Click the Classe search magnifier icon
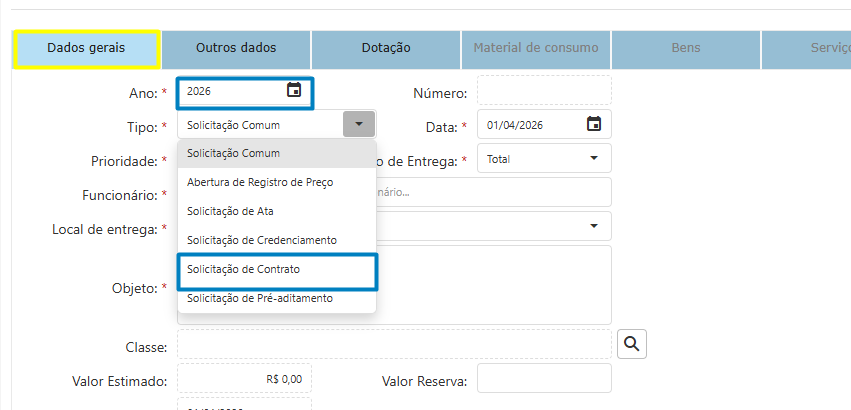 pos(632,344)
